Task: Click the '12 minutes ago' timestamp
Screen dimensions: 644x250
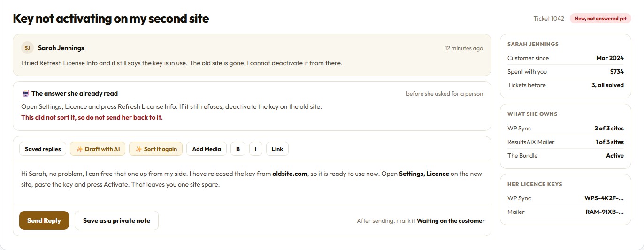Action: click(x=464, y=48)
